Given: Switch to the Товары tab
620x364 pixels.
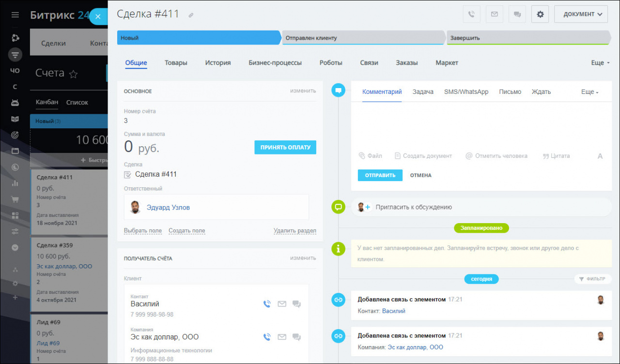Looking at the screenshot, I should [x=176, y=63].
